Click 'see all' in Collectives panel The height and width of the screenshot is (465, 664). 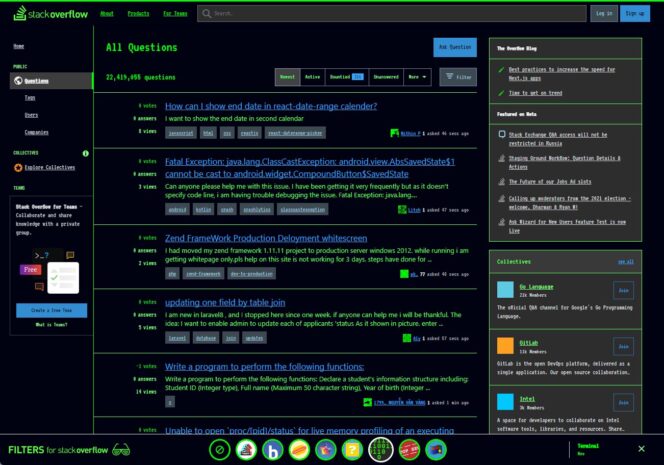click(625, 262)
